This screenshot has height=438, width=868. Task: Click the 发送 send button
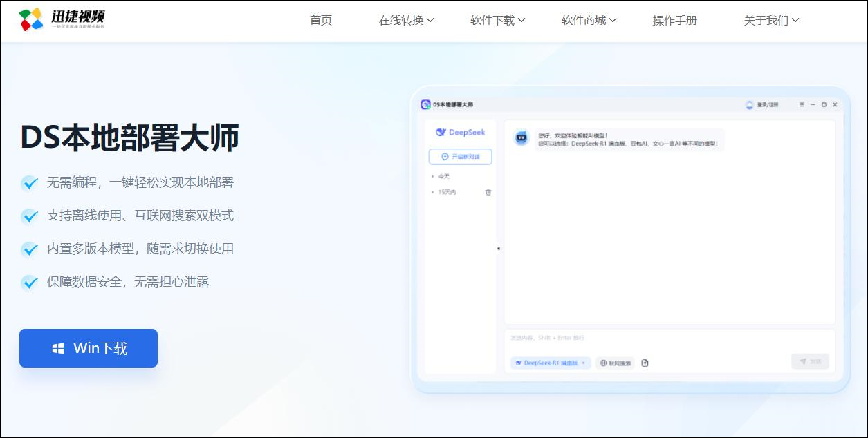(810, 361)
